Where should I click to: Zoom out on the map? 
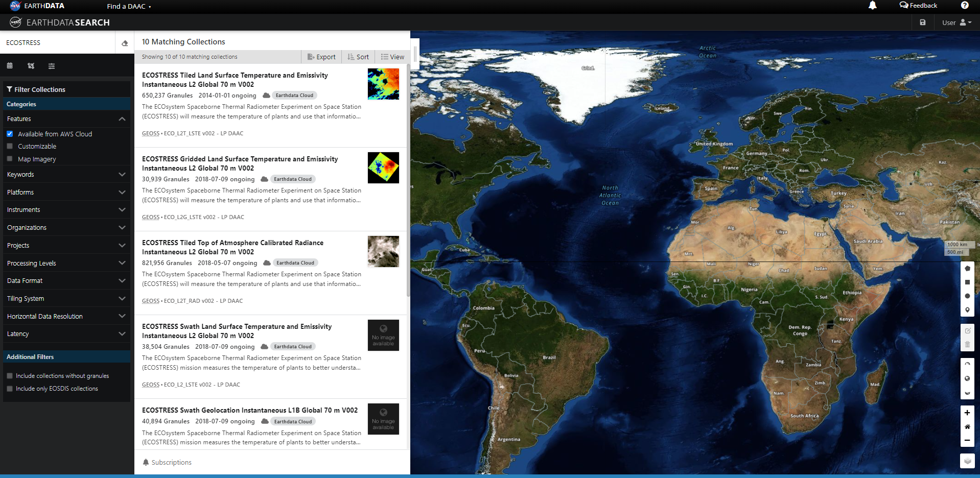coord(967,440)
